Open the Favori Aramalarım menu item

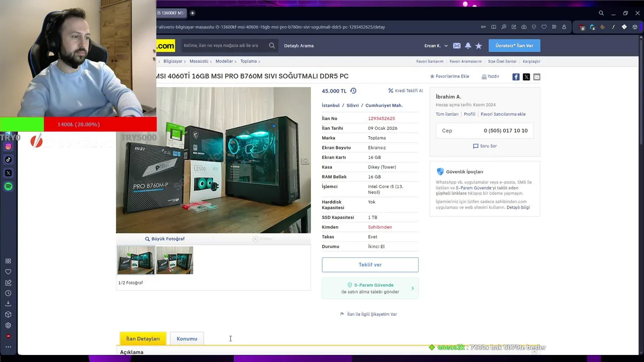465,61
